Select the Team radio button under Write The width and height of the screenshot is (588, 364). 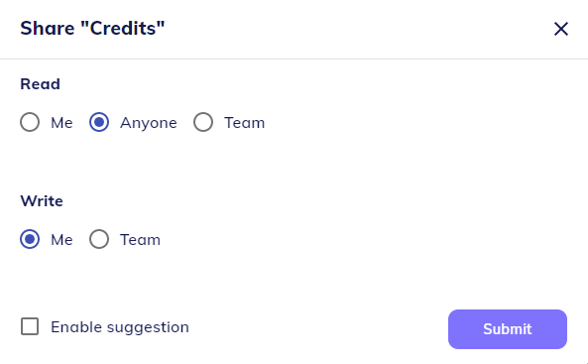pos(99,239)
